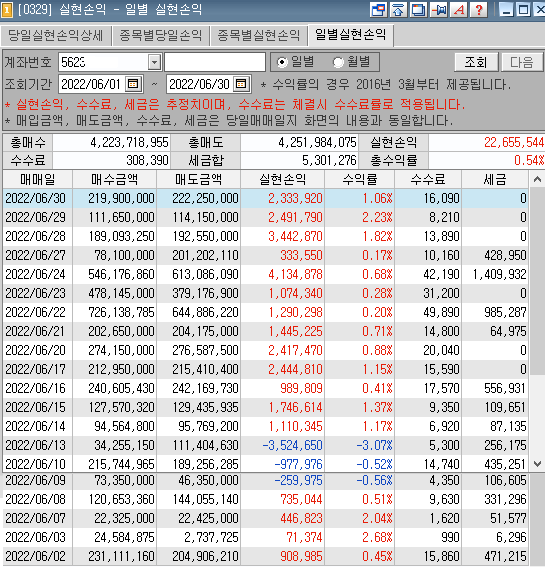545x567 pixels.
Task: Select the 2022/06/24 row date
Action: (35, 274)
